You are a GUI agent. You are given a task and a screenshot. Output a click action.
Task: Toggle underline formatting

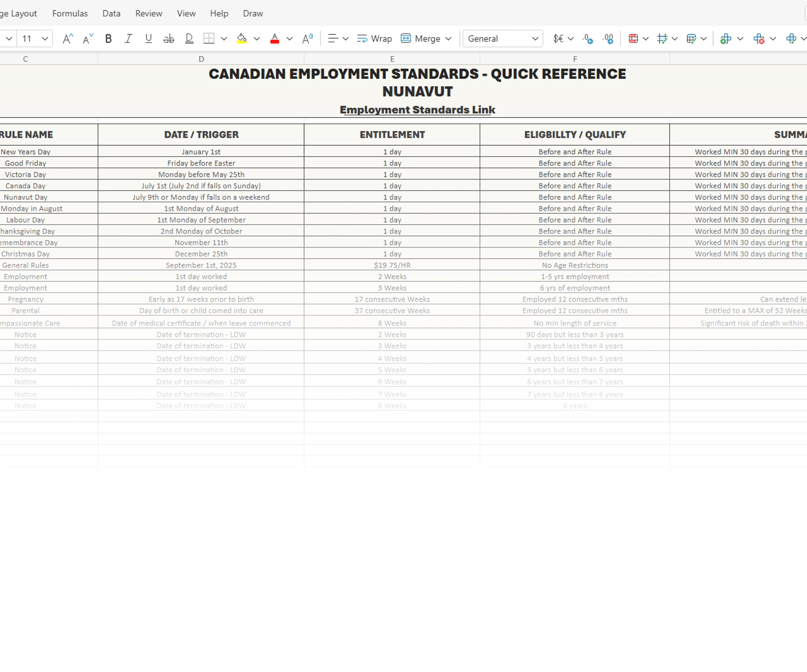[x=148, y=39]
